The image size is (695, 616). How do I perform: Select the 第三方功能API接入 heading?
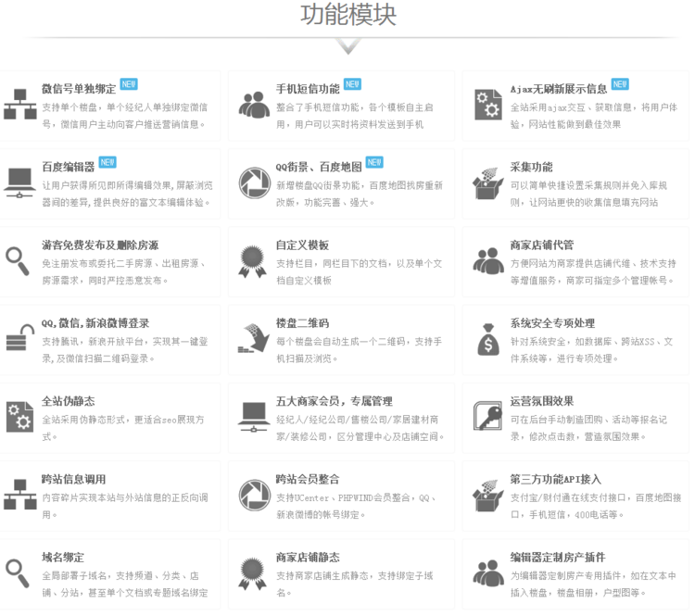coord(555,479)
